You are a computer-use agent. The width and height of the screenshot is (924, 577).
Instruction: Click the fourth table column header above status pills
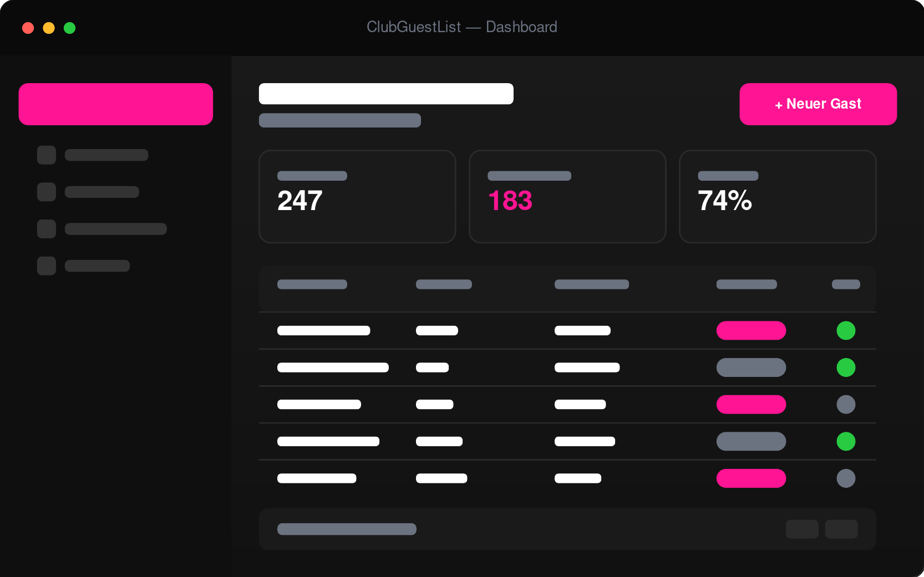pyautogui.click(x=747, y=284)
